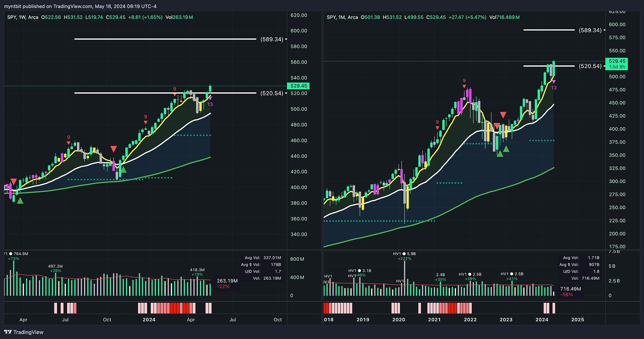The height and width of the screenshot is (339, 644).
Task: Click 620.00 on the weekly price axis
Action: pyautogui.click(x=299, y=15)
